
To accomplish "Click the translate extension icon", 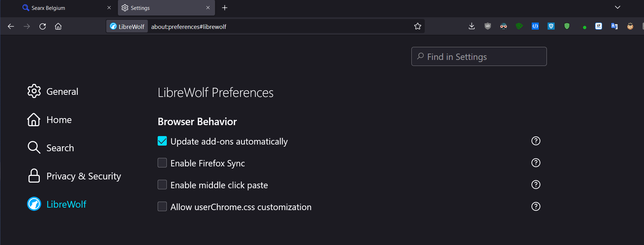I will 614,26.
